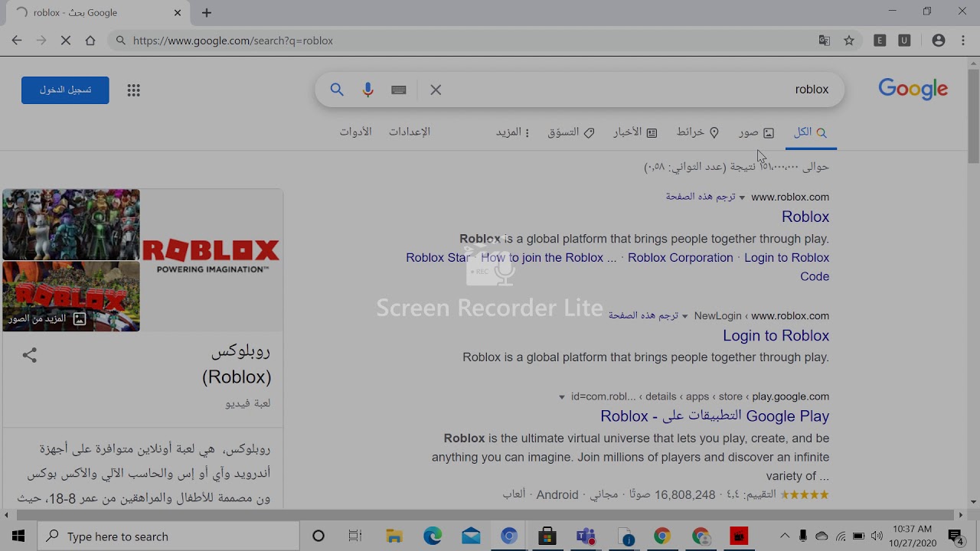Image resolution: width=980 pixels, height=551 pixels.
Task: Click the Google logo
Action: (x=913, y=89)
